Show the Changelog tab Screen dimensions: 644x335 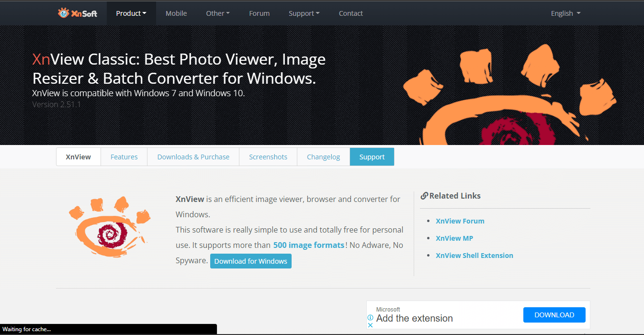point(324,157)
